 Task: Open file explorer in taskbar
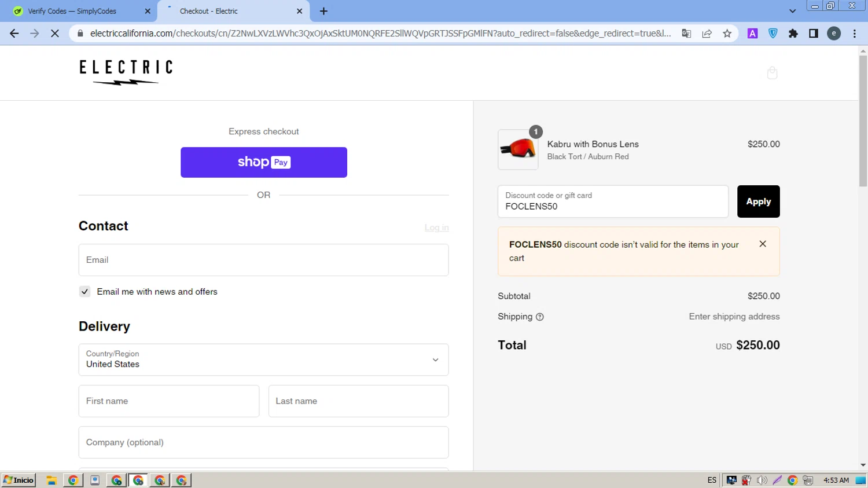click(52, 480)
